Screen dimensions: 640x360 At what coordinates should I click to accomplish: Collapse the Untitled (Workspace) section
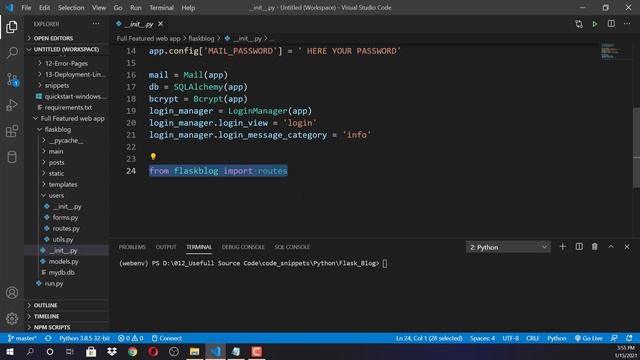67,49
